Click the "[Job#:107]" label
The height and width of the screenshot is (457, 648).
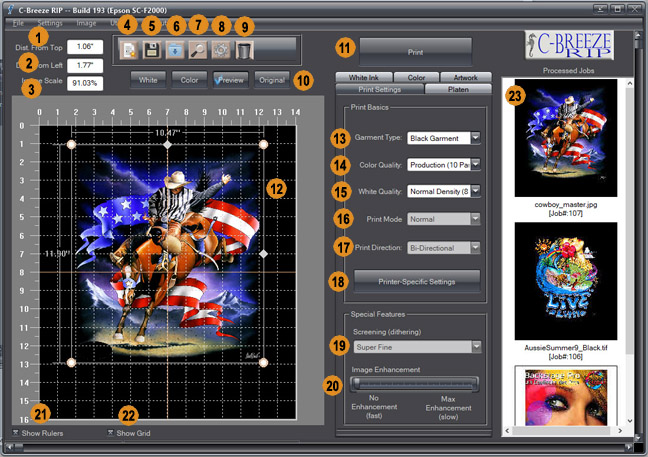[x=565, y=213]
